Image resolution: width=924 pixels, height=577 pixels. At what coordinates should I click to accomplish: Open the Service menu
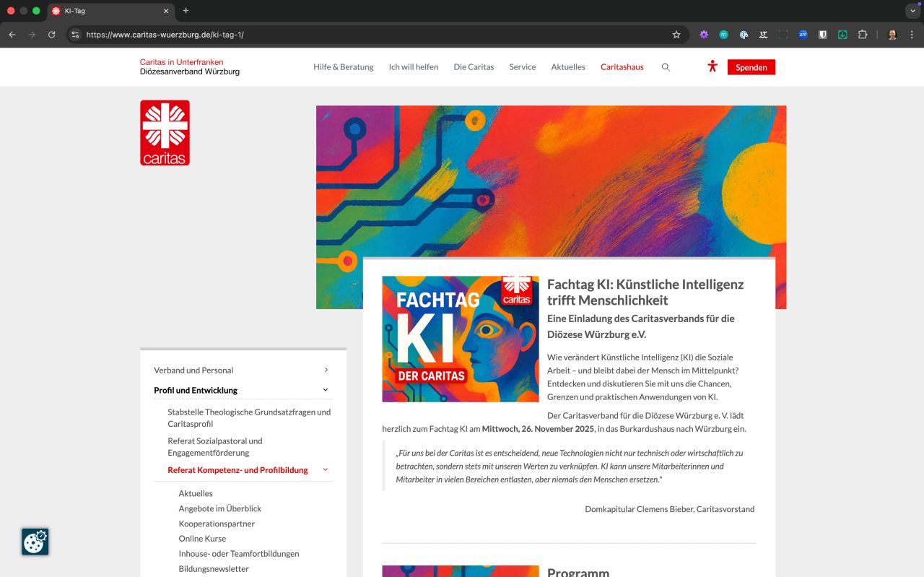(x=523, y=67)
